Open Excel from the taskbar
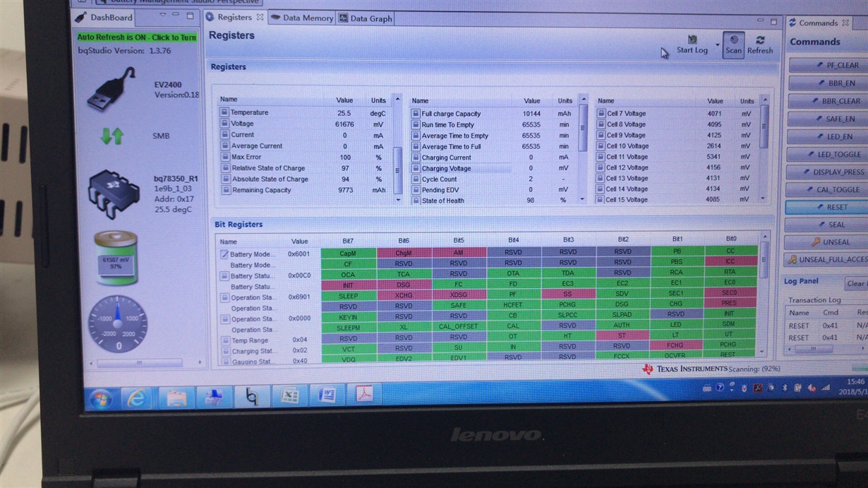This screenshot has height=488, width=868. click(289, 395)
